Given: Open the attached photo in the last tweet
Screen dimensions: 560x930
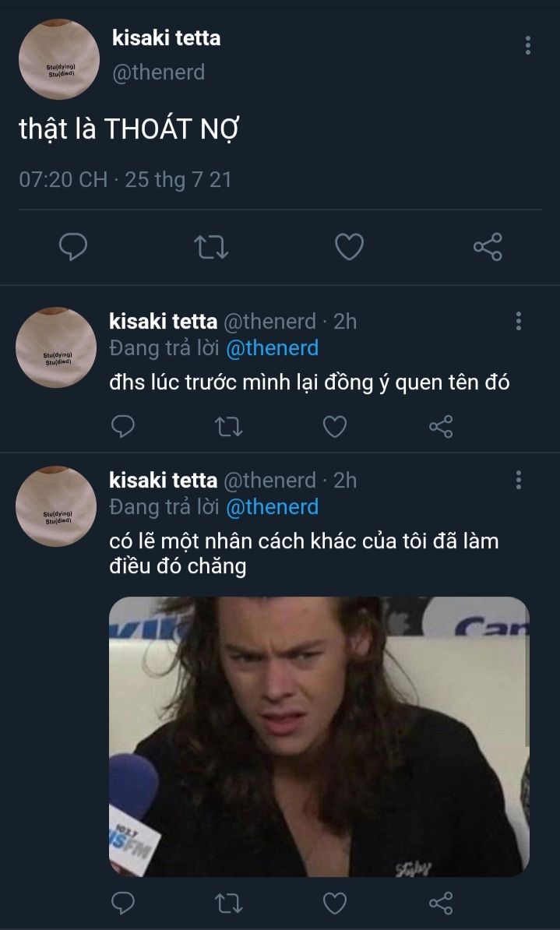Looking at the screenshot, I should coord(319,736).
